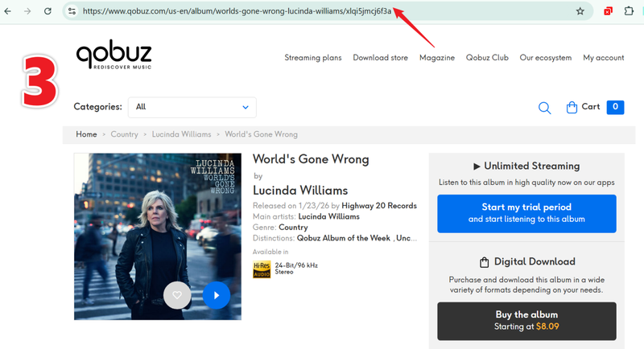Click the Qobuz logo

(114, 55)
